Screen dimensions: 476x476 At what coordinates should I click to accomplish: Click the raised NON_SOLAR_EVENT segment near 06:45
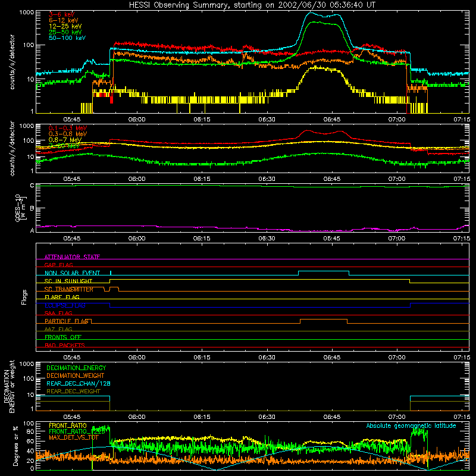tap(324, 271)
